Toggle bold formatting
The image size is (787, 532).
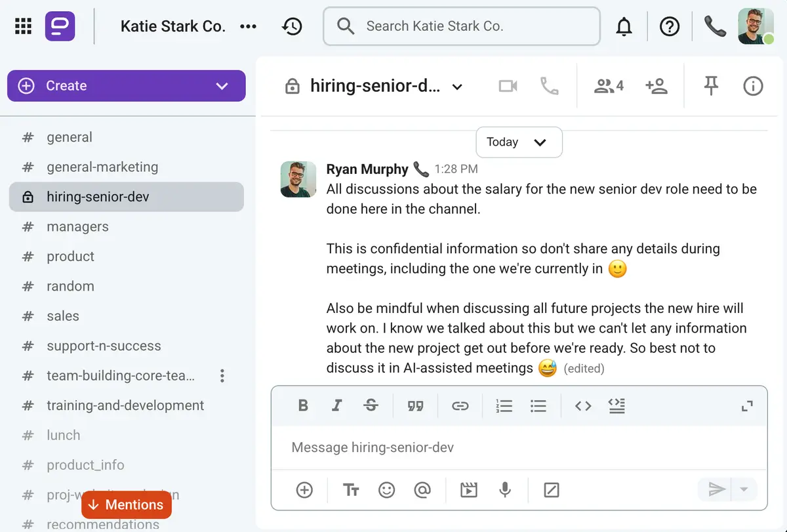pos(302,405)
